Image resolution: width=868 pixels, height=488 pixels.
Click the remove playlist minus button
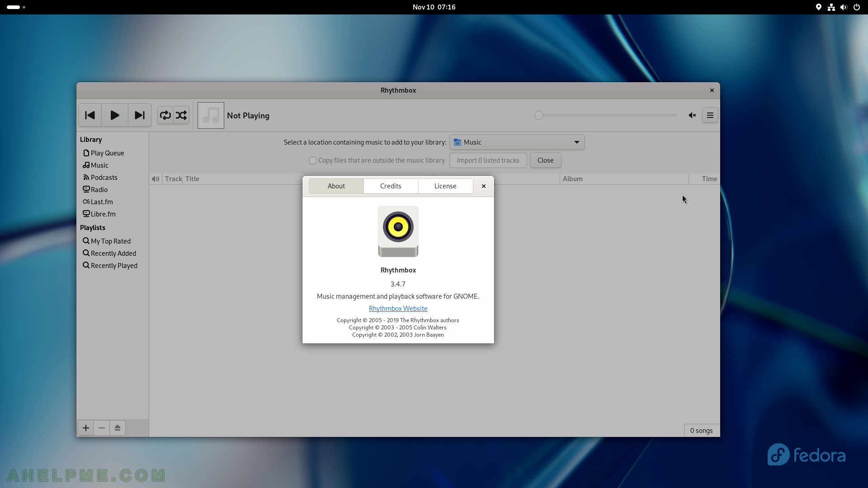pyautogui.click(x=102, y=428)
